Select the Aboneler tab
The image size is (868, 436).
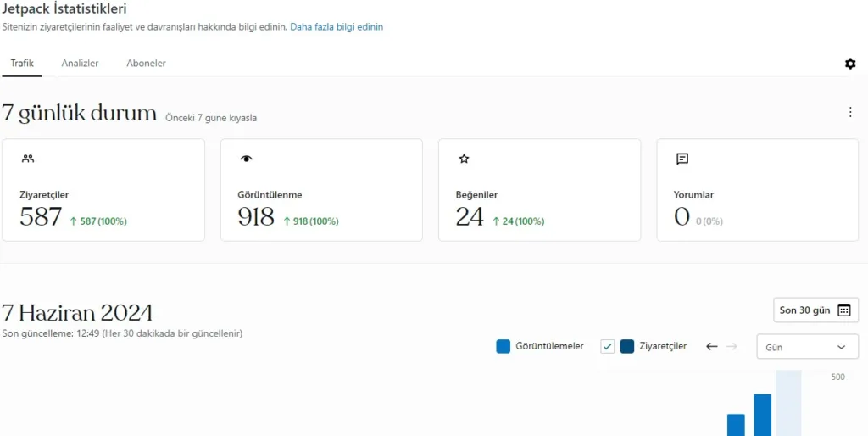pyautogui.click(x=146, y=64)
